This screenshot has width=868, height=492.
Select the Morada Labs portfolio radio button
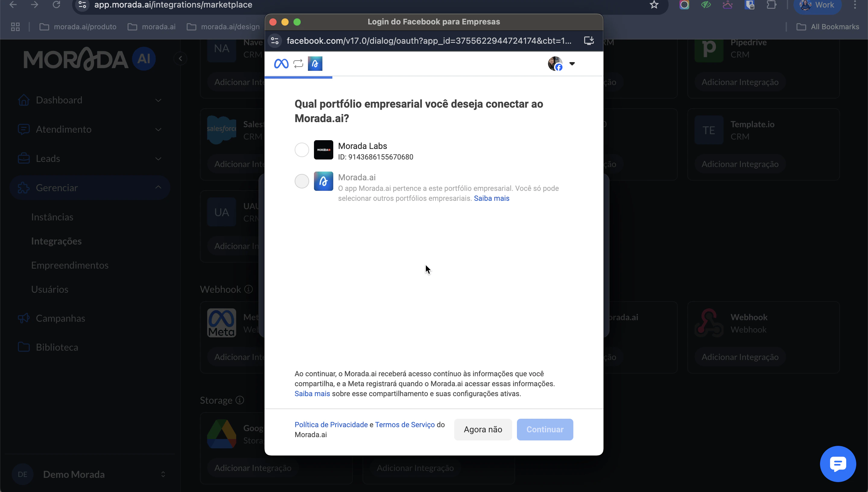pos(302,150)
